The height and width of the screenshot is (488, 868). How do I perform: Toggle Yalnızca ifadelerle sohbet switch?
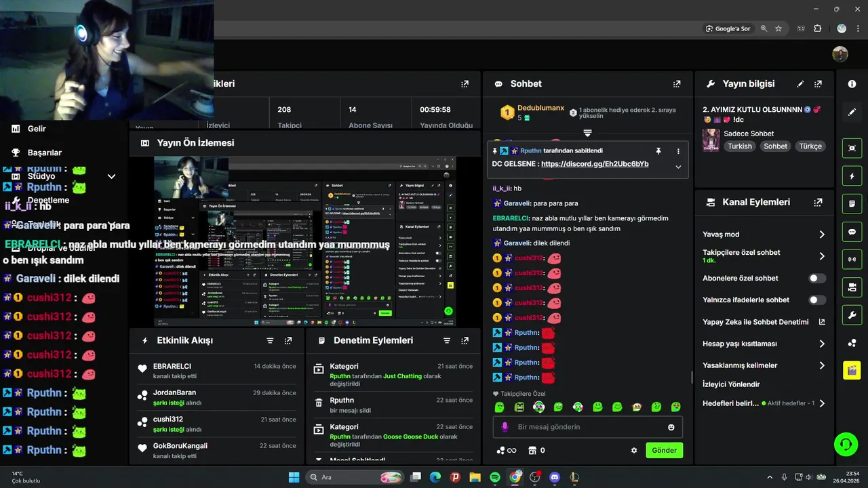pos(817,300)
